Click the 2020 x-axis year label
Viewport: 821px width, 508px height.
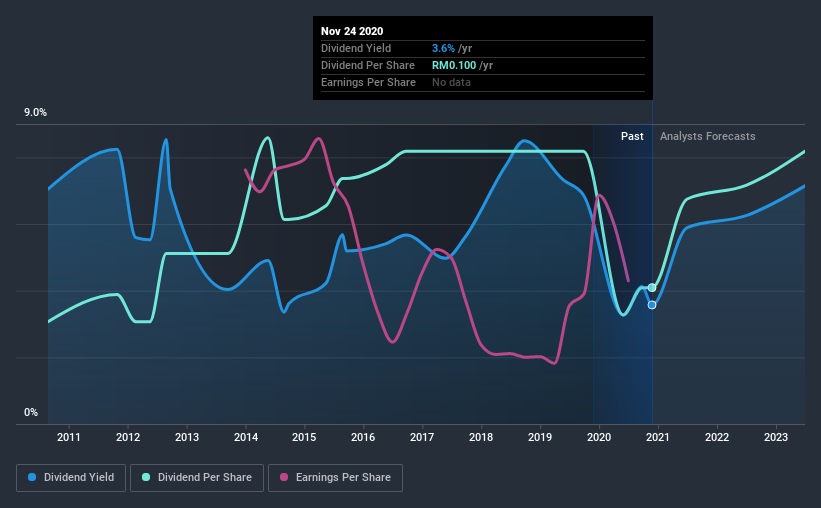point(599,437)
